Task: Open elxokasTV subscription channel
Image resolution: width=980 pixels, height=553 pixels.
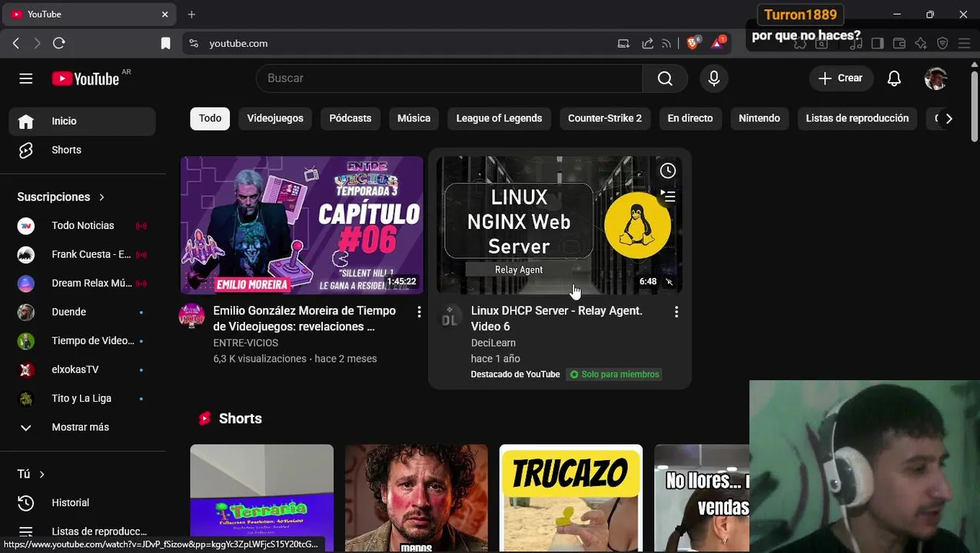Action: (82, 369)
